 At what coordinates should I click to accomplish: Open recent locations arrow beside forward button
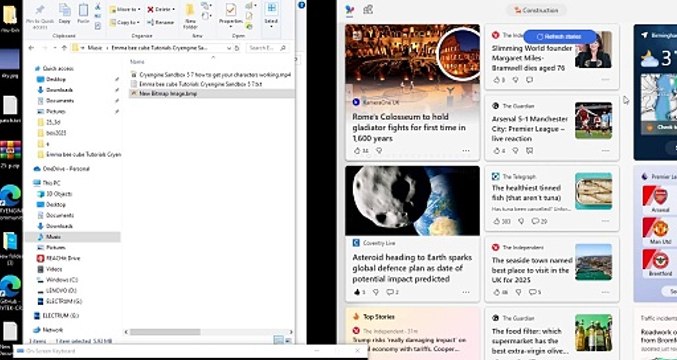pos(55,48)
